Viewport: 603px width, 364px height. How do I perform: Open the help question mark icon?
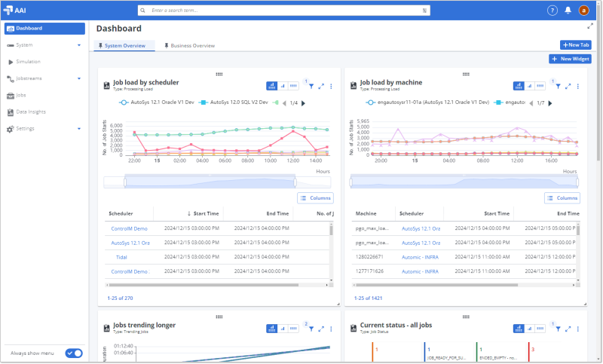point(552,11)
